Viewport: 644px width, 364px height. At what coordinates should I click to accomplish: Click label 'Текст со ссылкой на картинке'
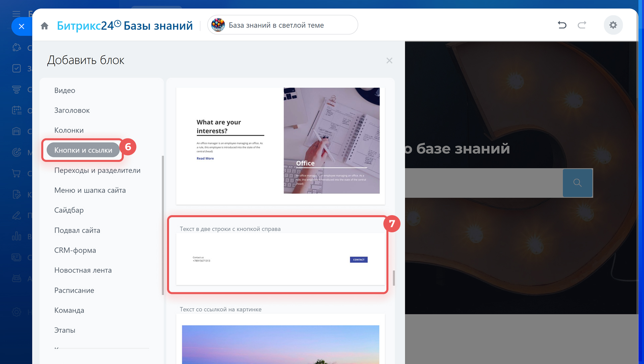(220, 309)
